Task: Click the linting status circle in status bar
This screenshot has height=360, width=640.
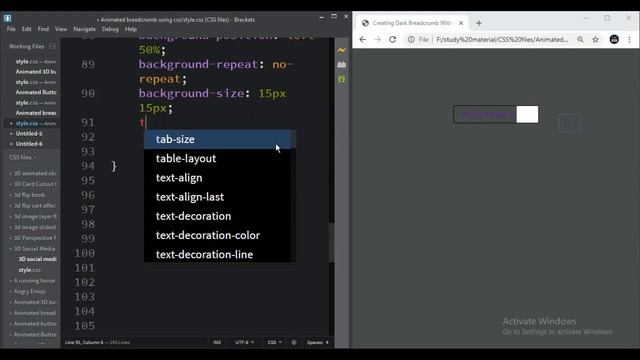Action: point(294,342)
